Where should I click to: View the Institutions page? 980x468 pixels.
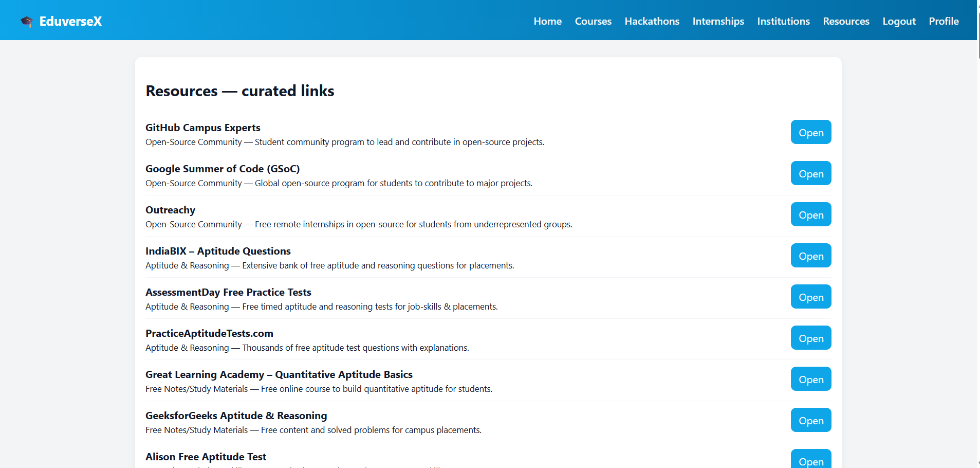pos(783,21)
